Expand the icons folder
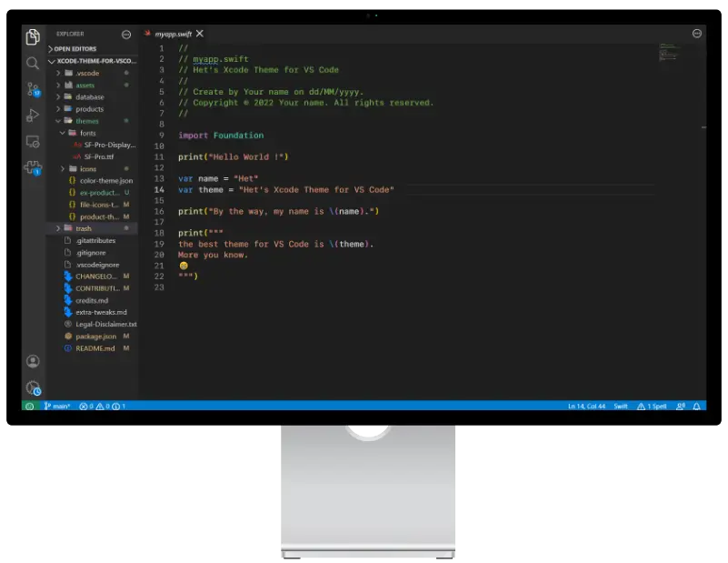Screen dimensions: 728x563 pyautogui.click(x=92, y=168)
